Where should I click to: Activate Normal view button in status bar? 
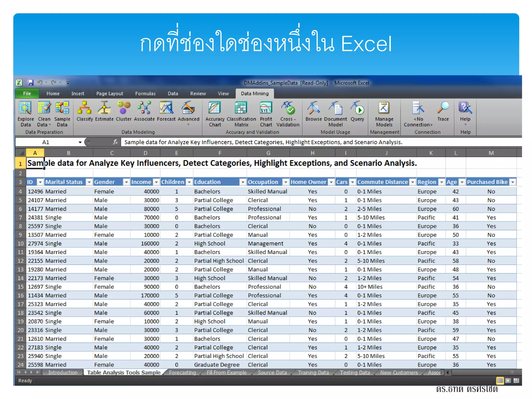[x=500, y=381]
